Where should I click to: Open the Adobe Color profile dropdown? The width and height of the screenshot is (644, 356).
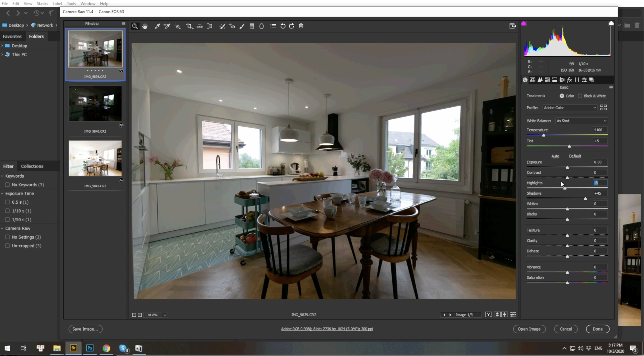click(570, 108)
